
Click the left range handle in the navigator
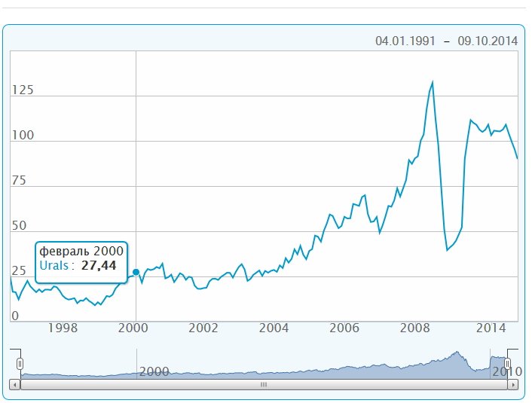point(20,364)
